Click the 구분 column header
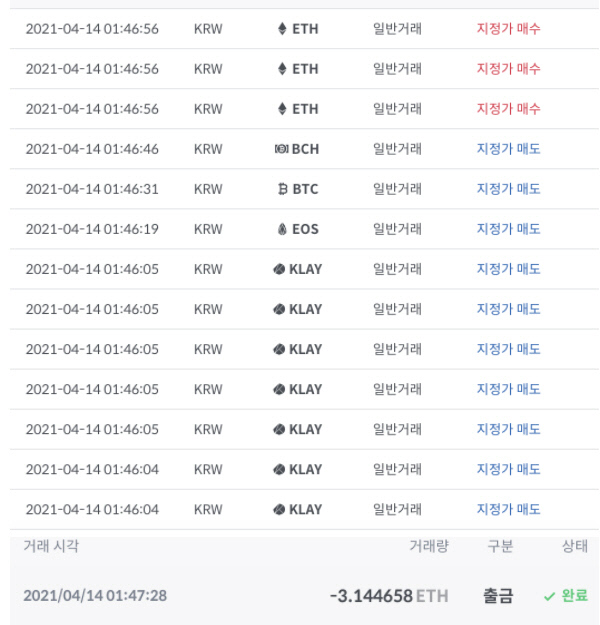The height and width of the screenshot is (625, 600). (500, 546)
